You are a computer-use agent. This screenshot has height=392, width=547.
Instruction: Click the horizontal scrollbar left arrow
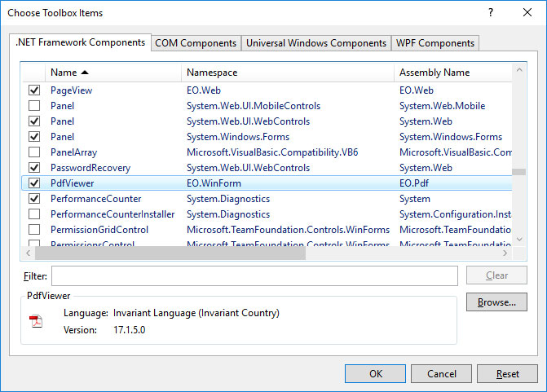29,253
